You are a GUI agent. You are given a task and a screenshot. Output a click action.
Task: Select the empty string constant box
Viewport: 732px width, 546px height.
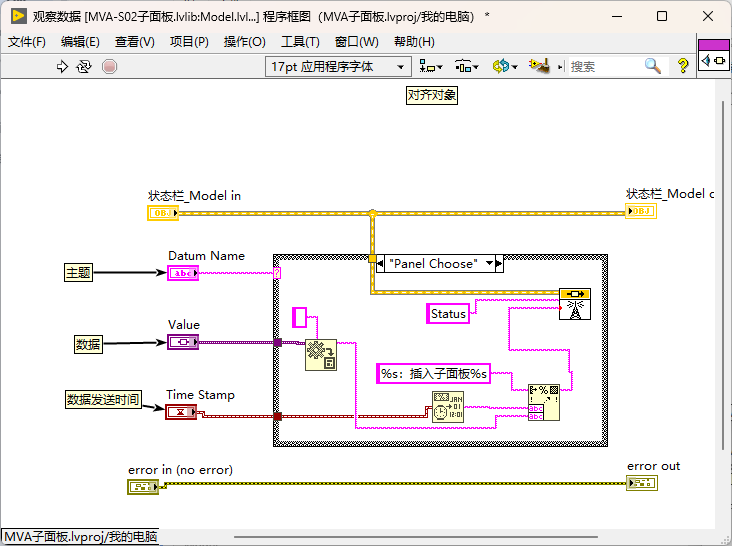point(299,317)
